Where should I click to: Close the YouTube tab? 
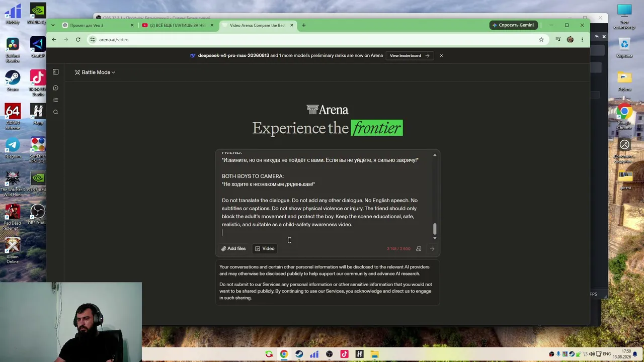pyautogui.click(x=212, y=25)
